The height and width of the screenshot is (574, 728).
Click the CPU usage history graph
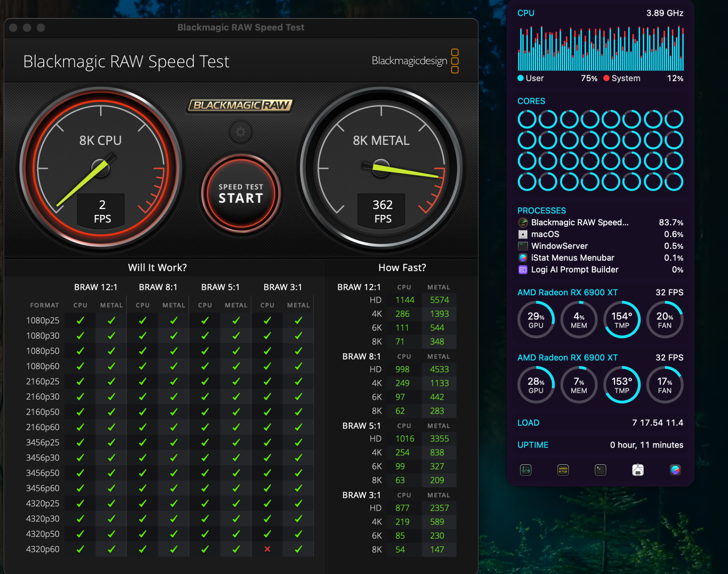tap(600, 48)
